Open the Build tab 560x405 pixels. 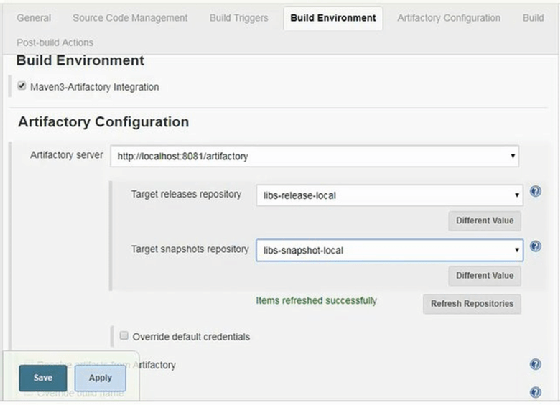[x=533, y=18]
